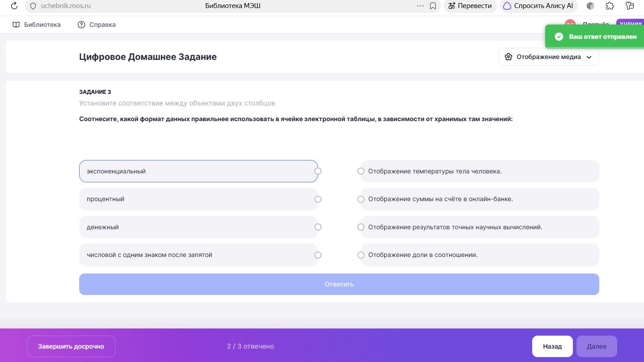
Task: Click connector circle next to доли в соотношении
Action: pyautogui.click(x=361, y=255)
